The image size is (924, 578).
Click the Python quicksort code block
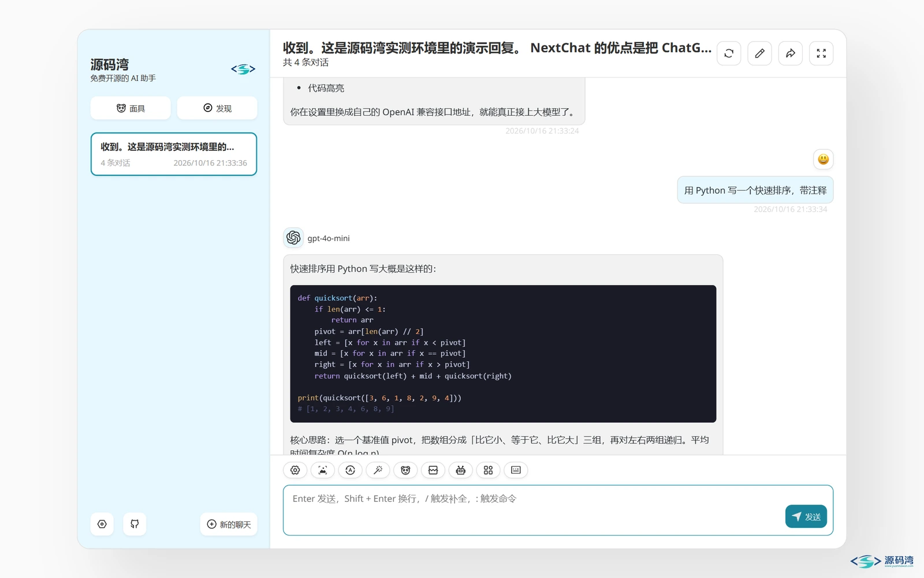pyautogui.click(x=503, y=354)
